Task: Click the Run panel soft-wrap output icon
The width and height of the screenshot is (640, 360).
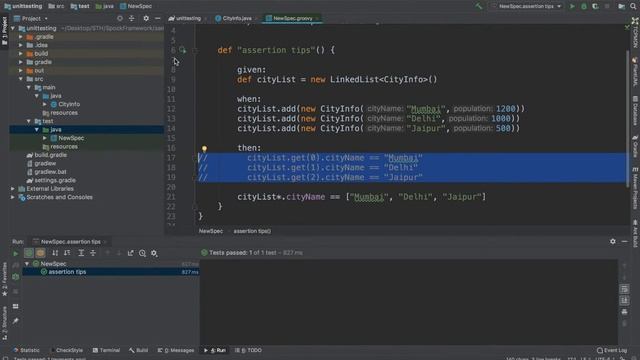Action: point(624,289)
